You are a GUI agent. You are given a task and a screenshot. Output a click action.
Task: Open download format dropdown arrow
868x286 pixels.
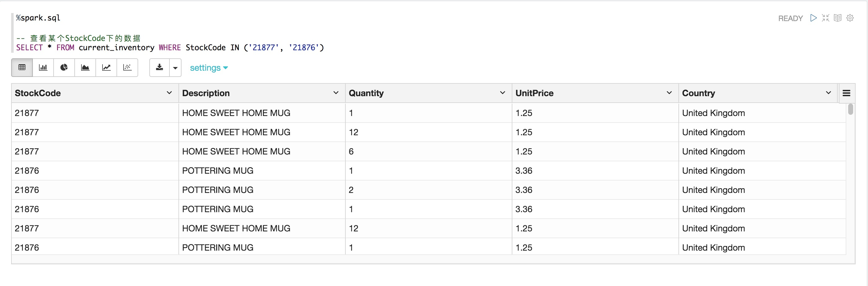coord(175,68)
